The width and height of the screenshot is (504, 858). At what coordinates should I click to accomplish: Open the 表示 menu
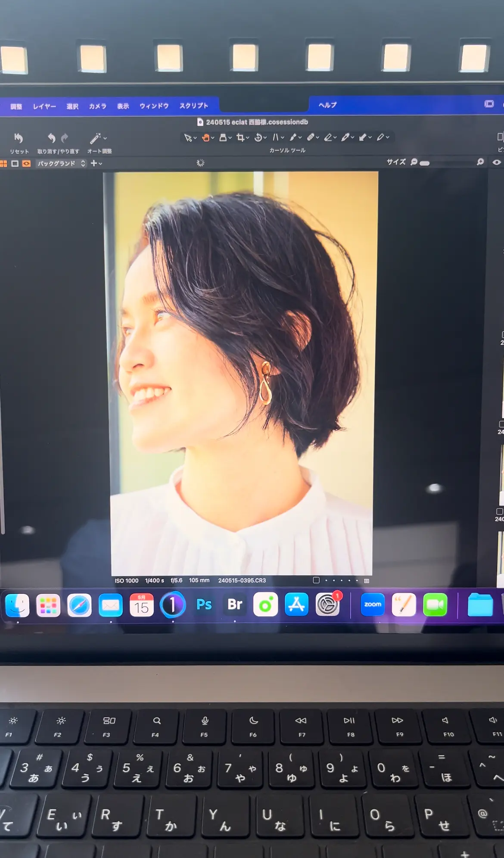tap(123, 106)
